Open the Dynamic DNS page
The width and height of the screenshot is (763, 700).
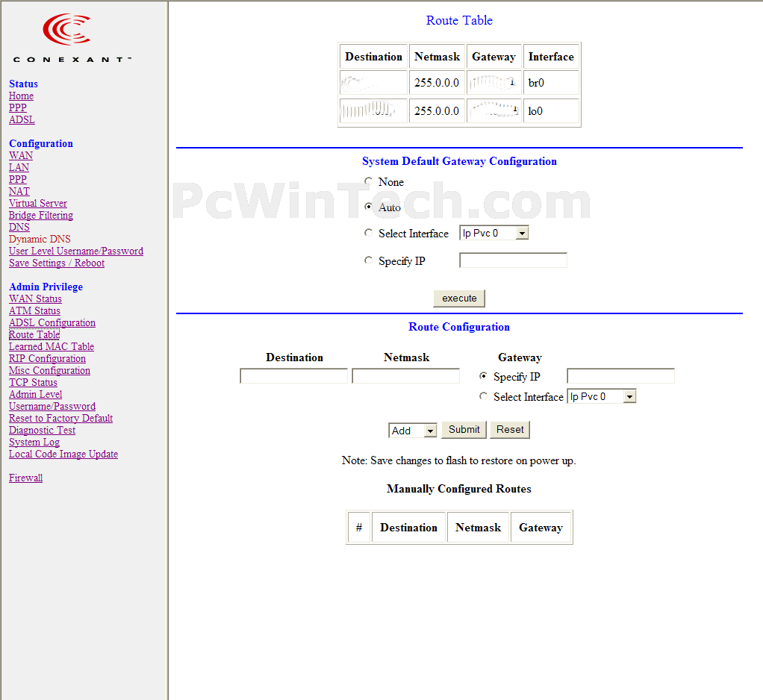40,239
